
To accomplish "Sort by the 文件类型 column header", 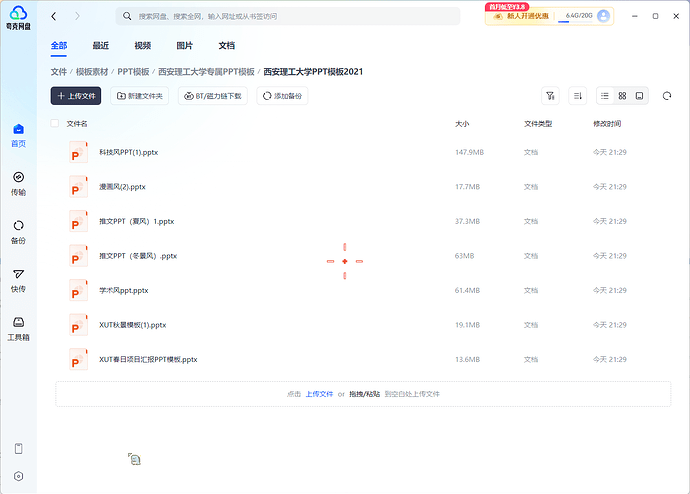I will (x=538, y=124).
